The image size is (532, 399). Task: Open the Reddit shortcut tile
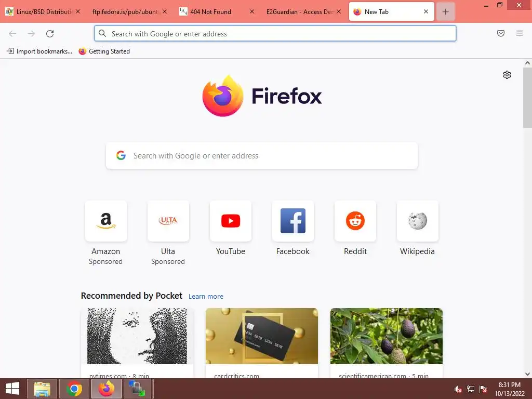tap(355, 221)
